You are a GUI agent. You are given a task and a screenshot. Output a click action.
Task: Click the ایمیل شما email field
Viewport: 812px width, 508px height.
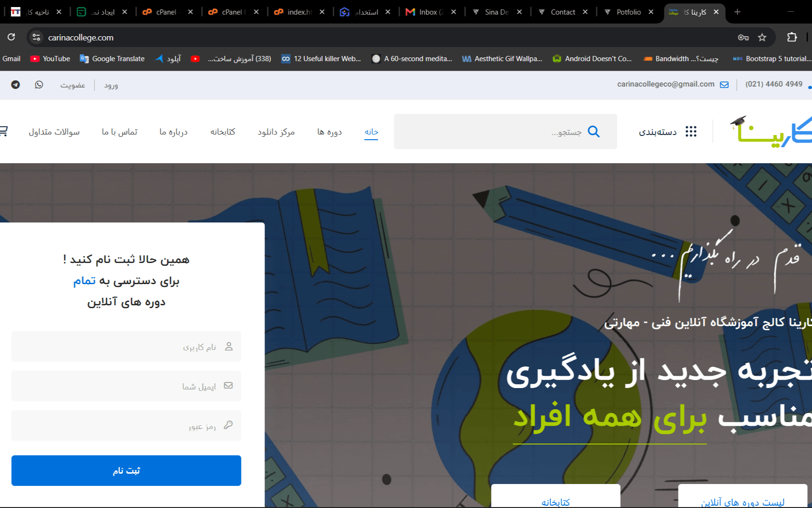coord(126,386)
